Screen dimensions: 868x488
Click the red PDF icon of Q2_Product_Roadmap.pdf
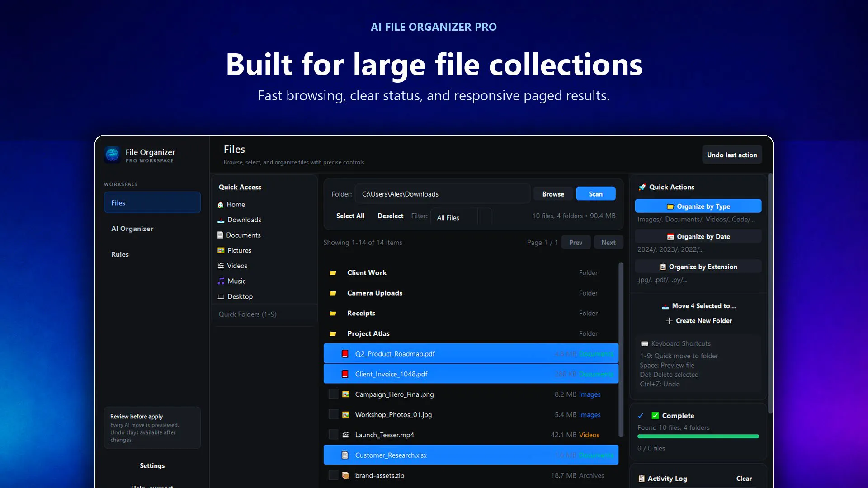pyautogui.click(x=345, y=354)
